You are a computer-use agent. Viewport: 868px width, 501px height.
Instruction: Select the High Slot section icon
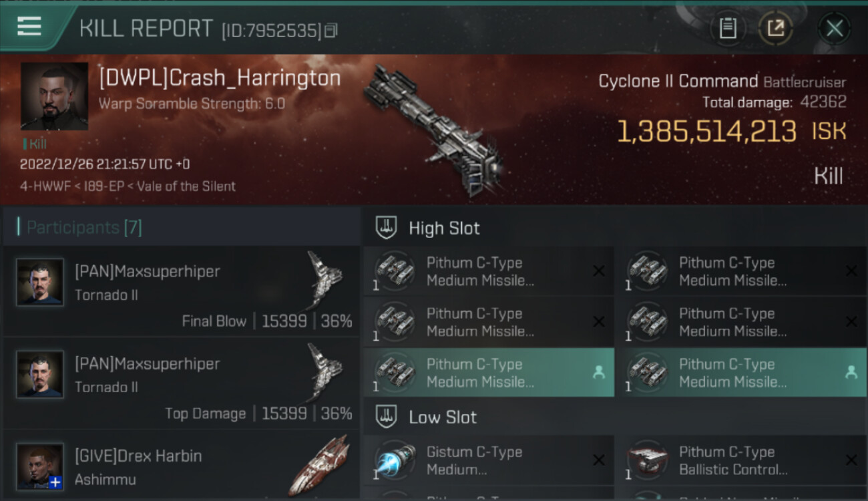coord(387,228)
